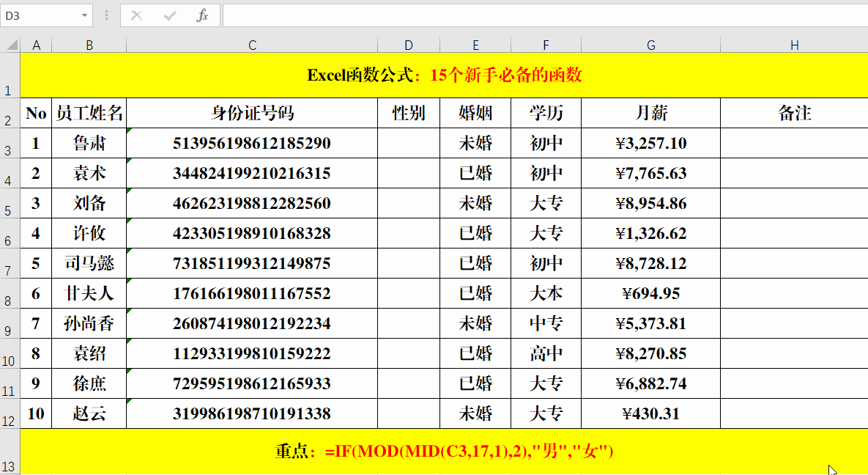
Task: Click the name cell '刘备'
Action: (89, 203)
